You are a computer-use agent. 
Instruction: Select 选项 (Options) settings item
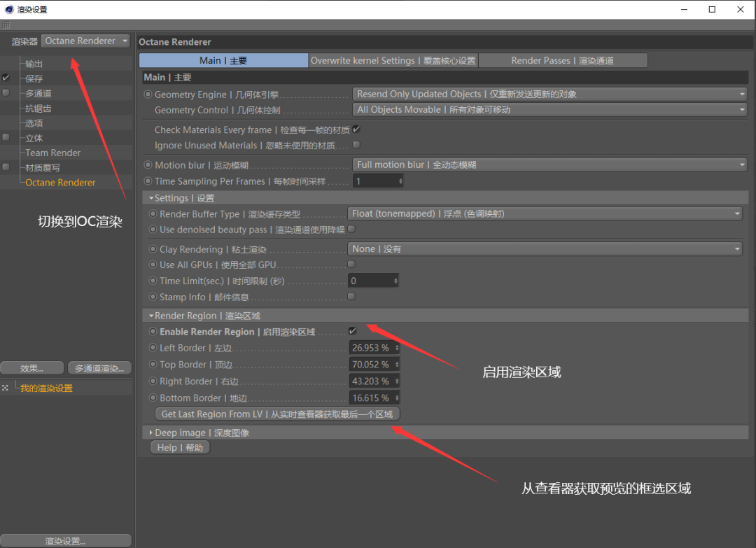tap(34, 123)
